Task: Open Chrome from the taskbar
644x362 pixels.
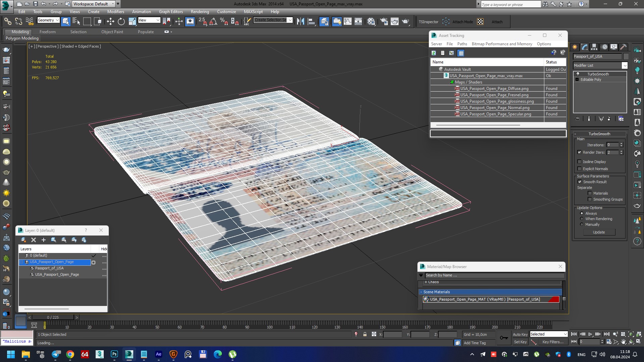Action: [x=70, y=354]
